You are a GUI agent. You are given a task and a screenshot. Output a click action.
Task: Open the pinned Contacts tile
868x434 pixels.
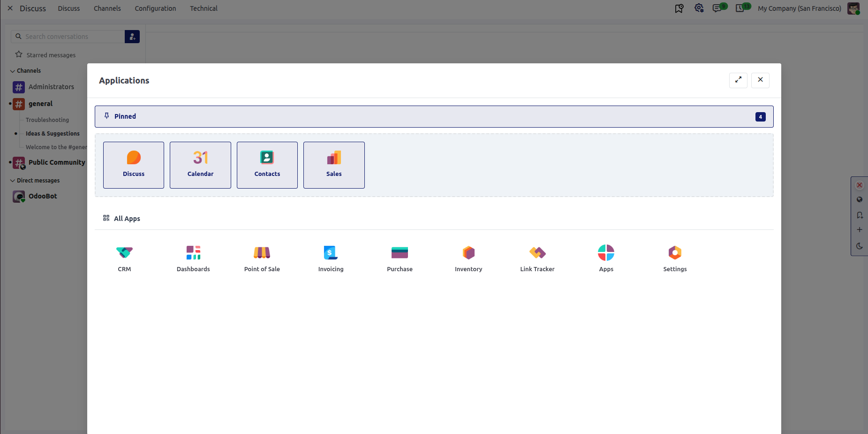coord(267,165)
